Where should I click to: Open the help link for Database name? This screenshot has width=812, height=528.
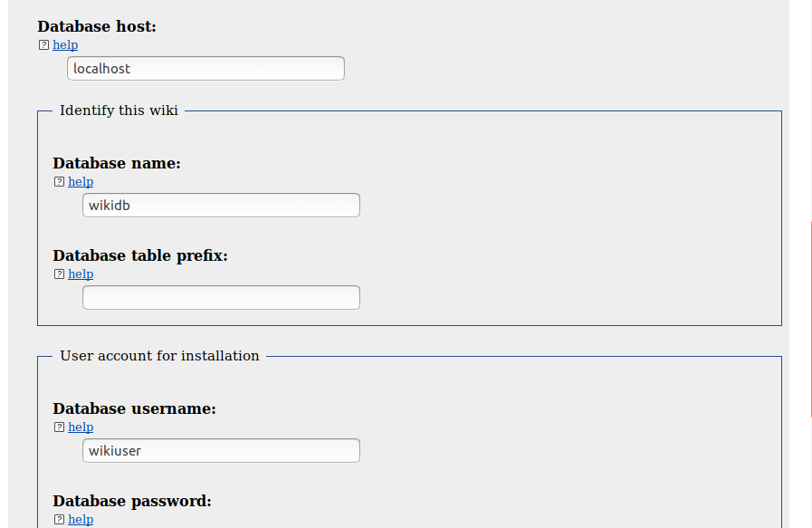point(81,182)
